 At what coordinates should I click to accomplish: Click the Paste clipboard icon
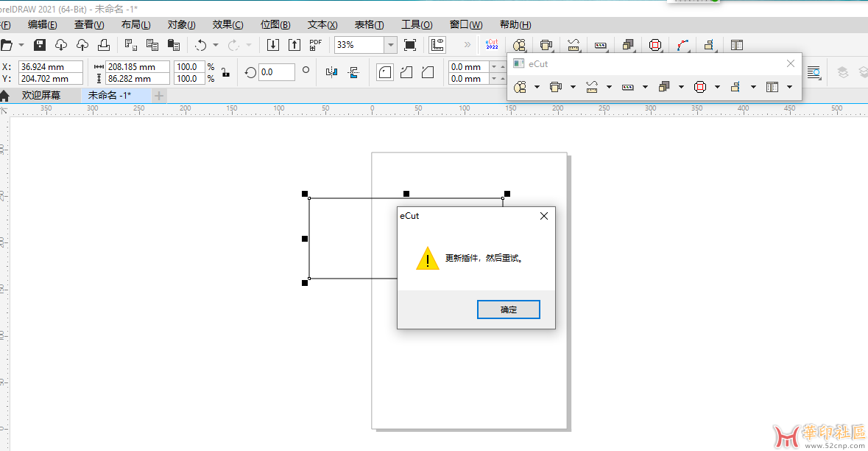(174, 45)
